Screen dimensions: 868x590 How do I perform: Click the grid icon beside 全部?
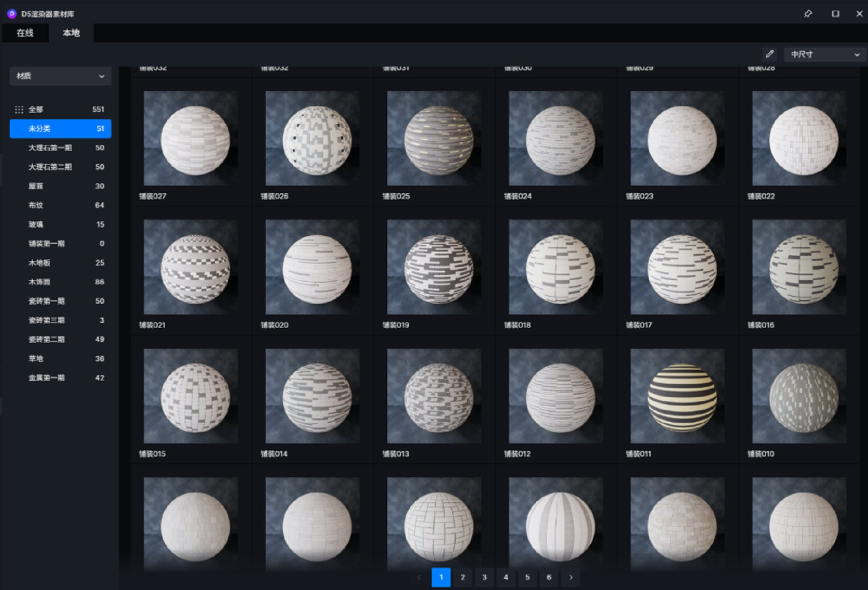coord(19,109)
